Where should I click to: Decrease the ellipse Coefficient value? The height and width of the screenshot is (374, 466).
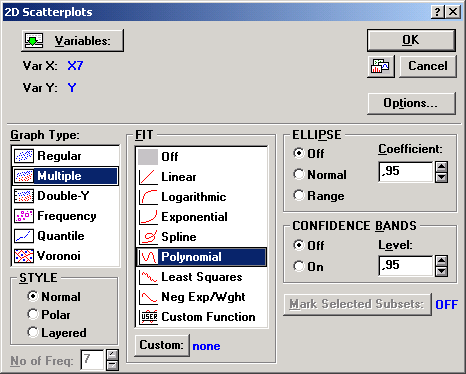coord(441,177)
